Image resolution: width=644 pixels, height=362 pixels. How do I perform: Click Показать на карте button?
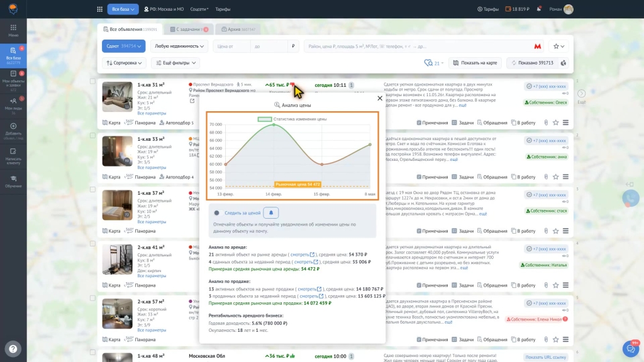(x=475, y=63)
